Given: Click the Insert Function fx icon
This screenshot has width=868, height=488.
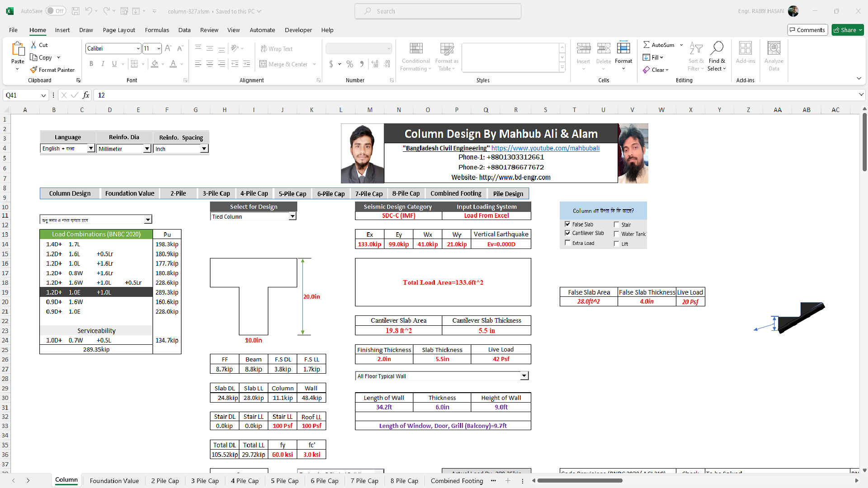Looking at the screenshot, I should [86, 95].
